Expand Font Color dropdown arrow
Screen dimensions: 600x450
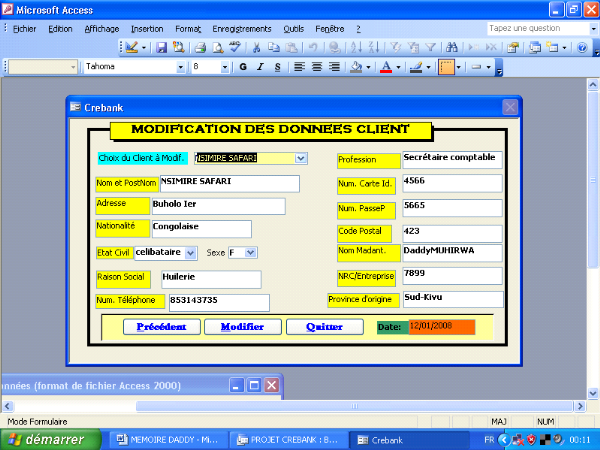click(398, 67)
